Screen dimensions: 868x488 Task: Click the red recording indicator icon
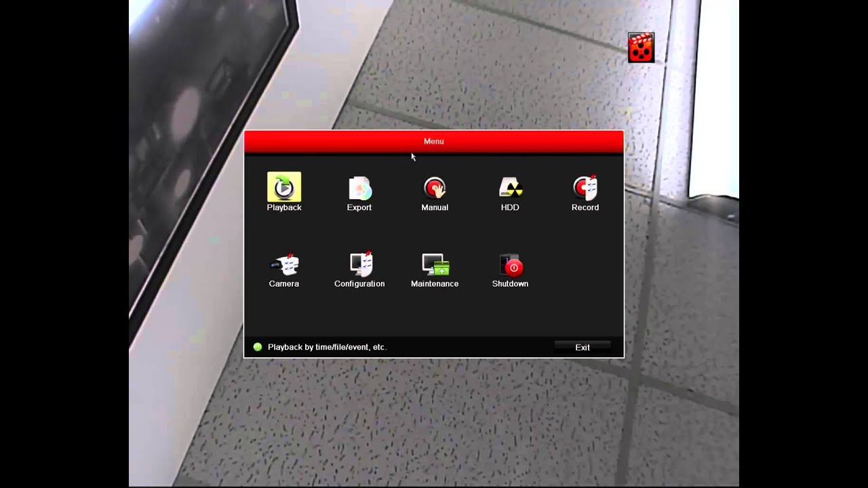click(x=641, y=47)
